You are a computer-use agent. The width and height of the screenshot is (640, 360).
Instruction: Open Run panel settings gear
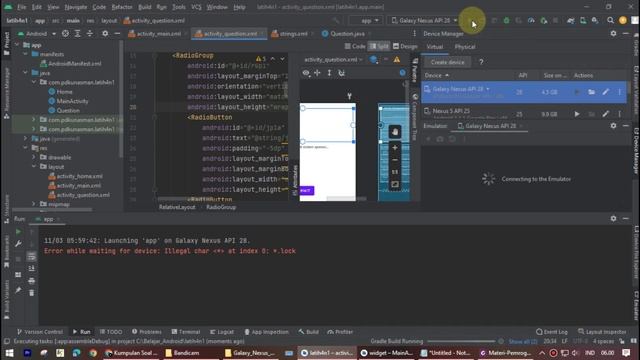(x=613, y=218)
